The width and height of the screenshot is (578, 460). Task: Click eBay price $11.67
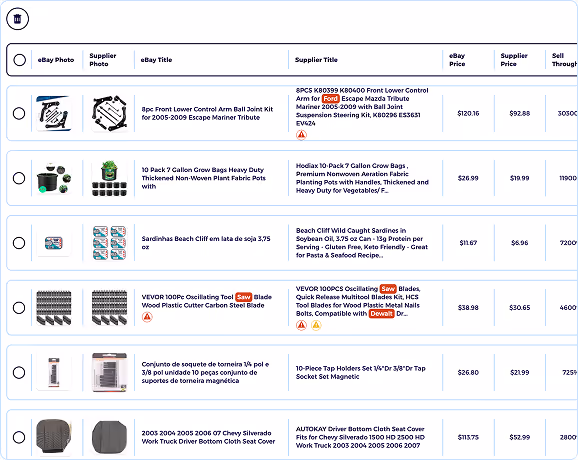click(468, 243)
